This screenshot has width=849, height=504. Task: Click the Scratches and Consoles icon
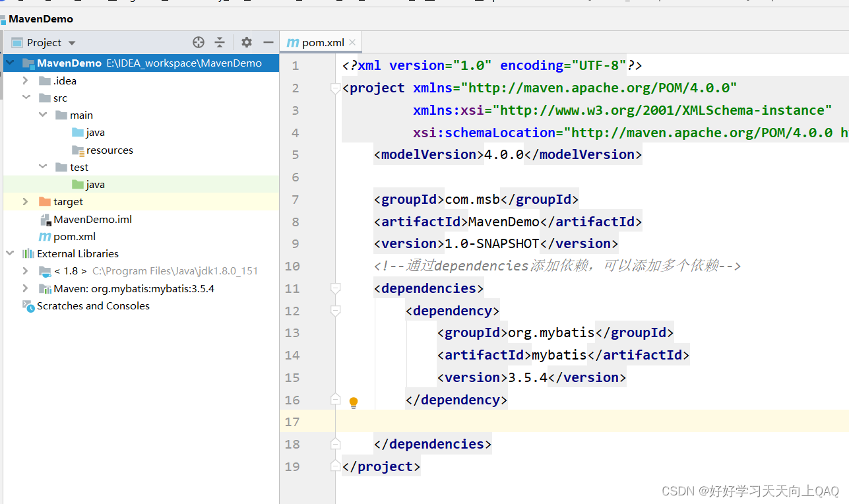click(28, 305)
